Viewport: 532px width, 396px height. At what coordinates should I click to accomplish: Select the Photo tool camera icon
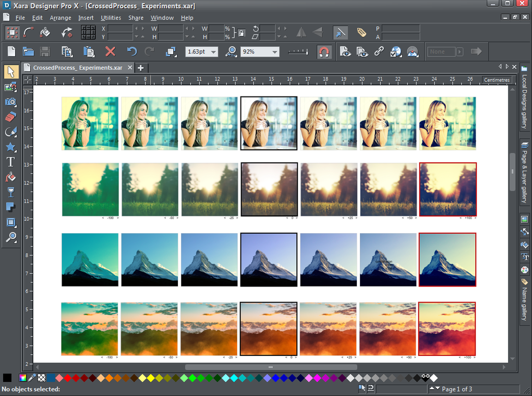coord(10,102)
